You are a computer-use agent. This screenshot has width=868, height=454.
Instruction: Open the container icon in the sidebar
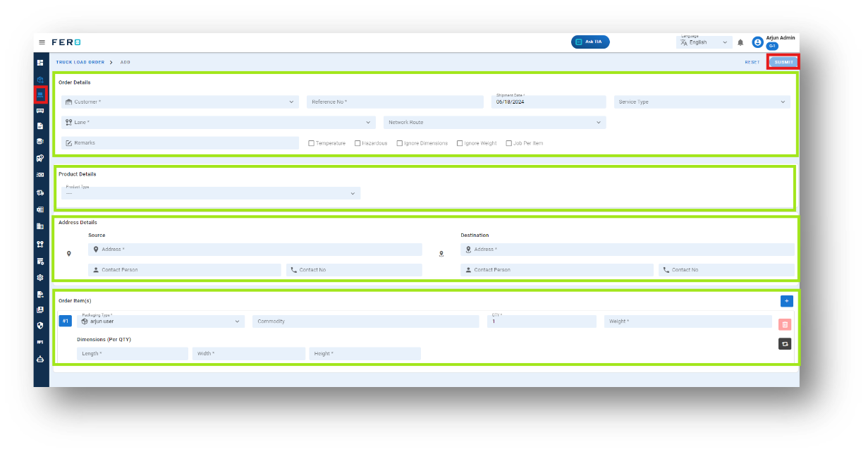(x=40, y=111)
